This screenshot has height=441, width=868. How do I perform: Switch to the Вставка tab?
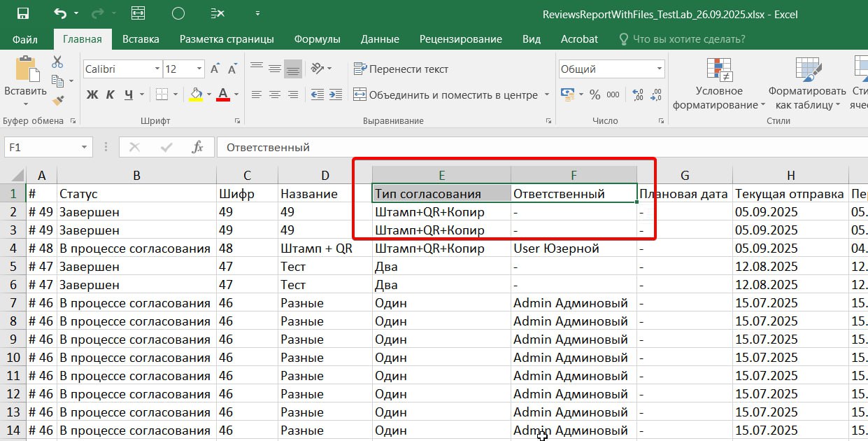point(141,39)
